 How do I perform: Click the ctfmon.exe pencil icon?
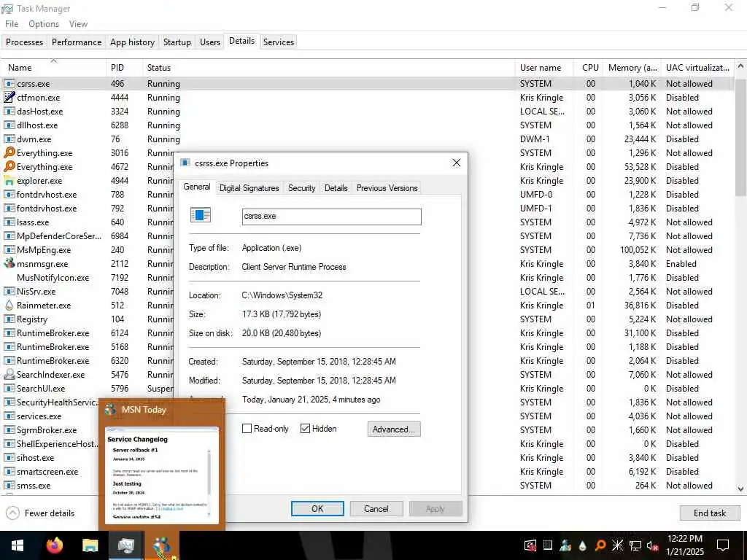click(9, 97)
